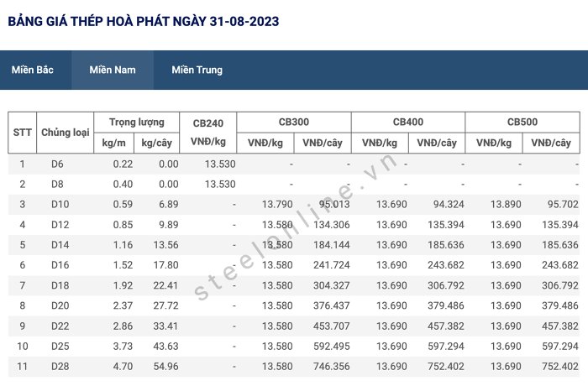The height and width of the screenshot is (386, 588).
Task: Click the 4.70 kg/m weight for D28
Action: coord(123,367)
